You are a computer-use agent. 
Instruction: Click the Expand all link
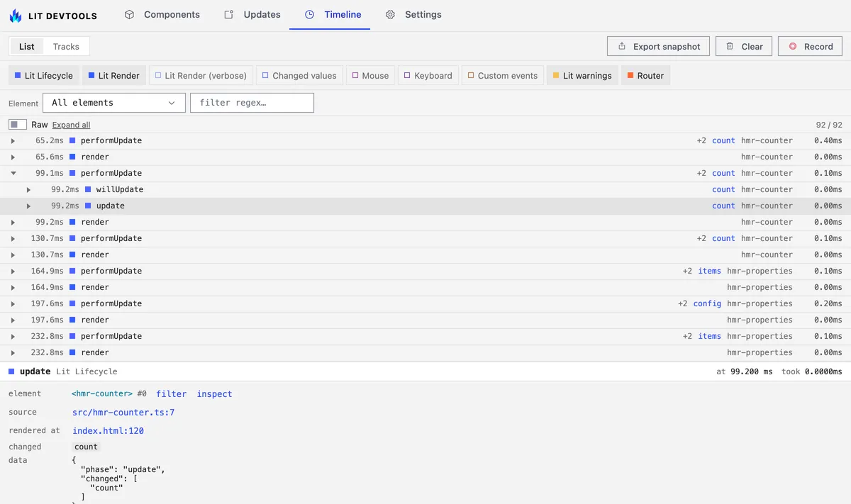(x=71, y=125)
